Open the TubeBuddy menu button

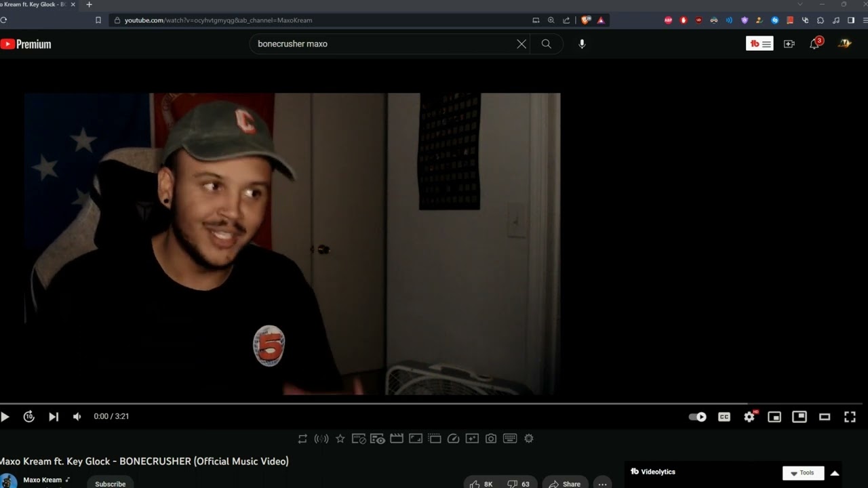click(x=759, y=44)
